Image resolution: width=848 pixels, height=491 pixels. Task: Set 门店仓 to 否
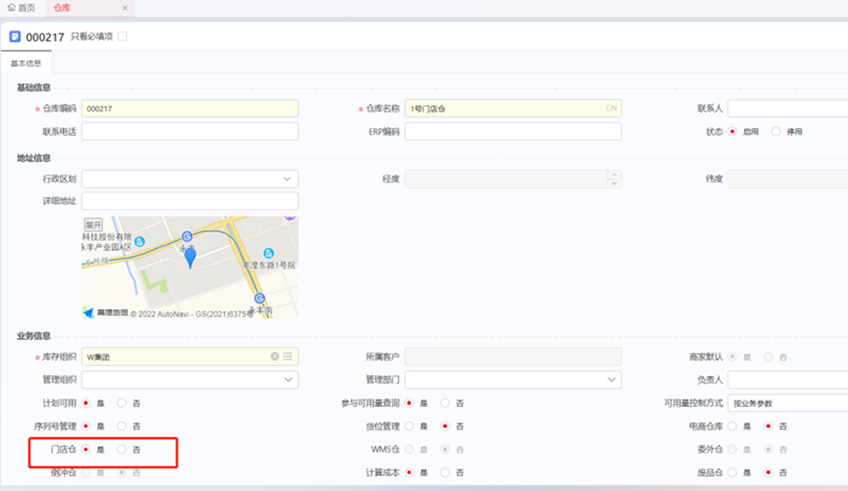[x=122, y=450]
